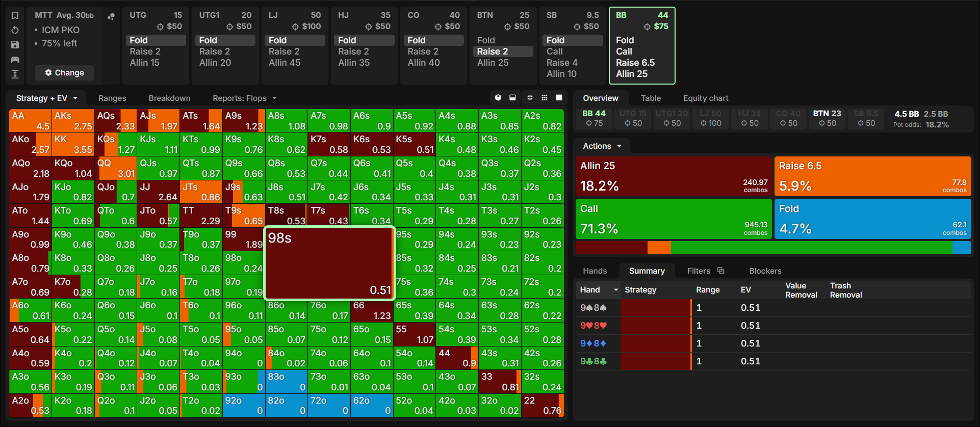Switch to the Ranges tab

[x=112, y=98]
